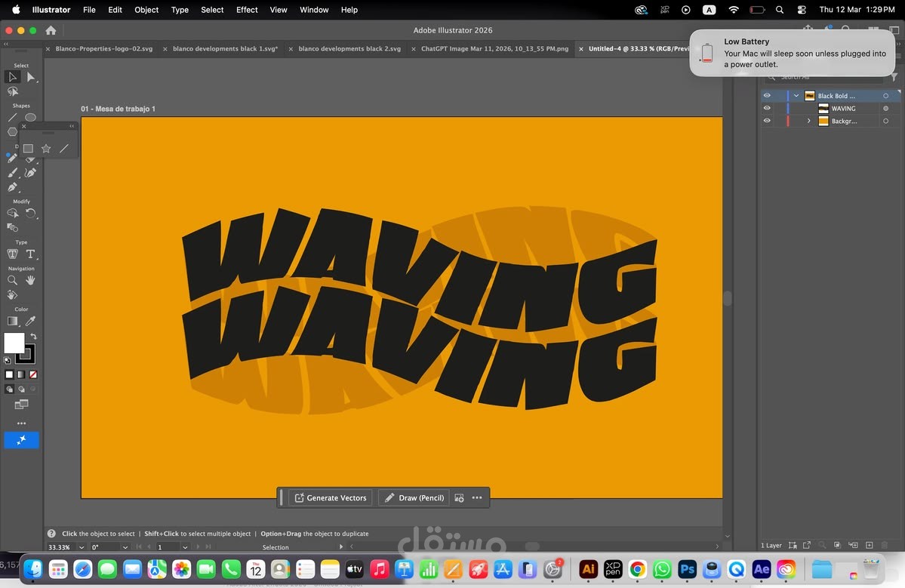905x588 pixels.
Task: Reset to default fill and stroke
Action: coord(8,361)
